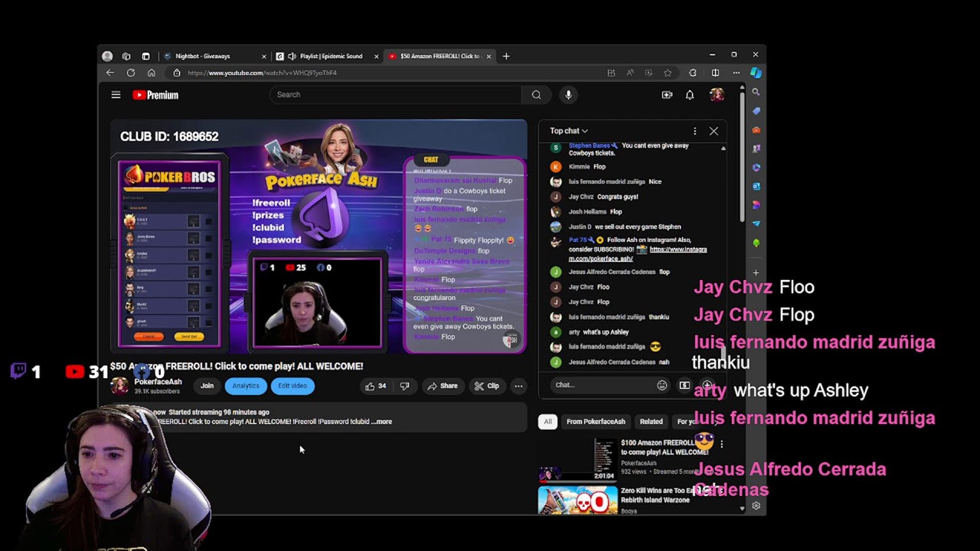Open the PokerfaceAsh channel avatar

tap(120, 386)
